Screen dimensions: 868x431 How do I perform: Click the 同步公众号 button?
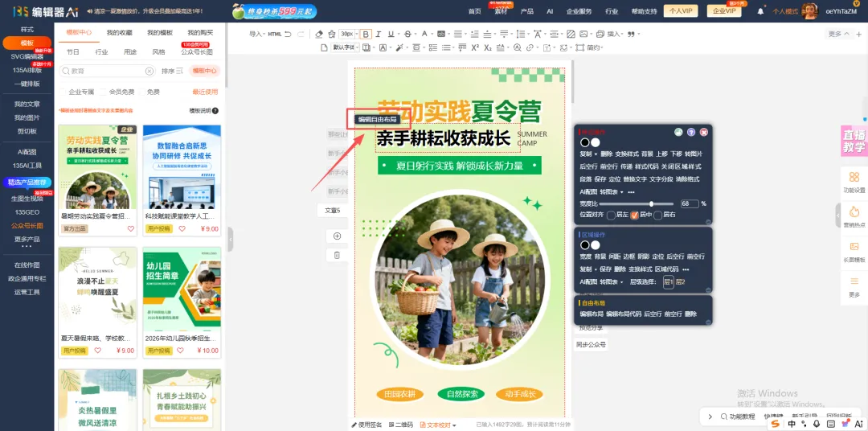click(x=591, y=345)
